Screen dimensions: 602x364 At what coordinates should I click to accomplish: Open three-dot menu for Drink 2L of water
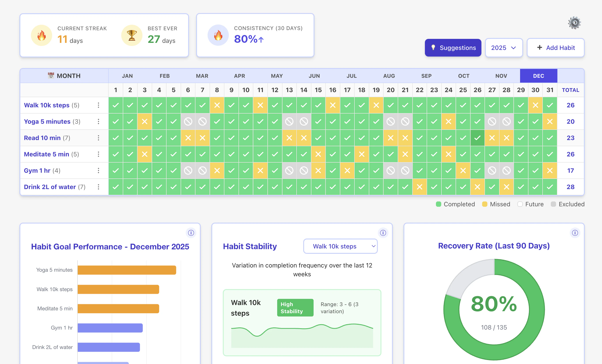click(x=98, y=187)
